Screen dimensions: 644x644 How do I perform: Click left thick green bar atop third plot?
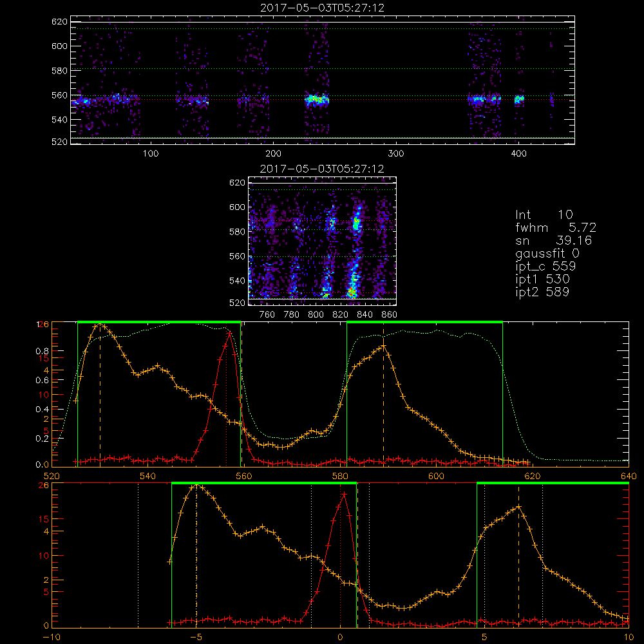point(159,322)
